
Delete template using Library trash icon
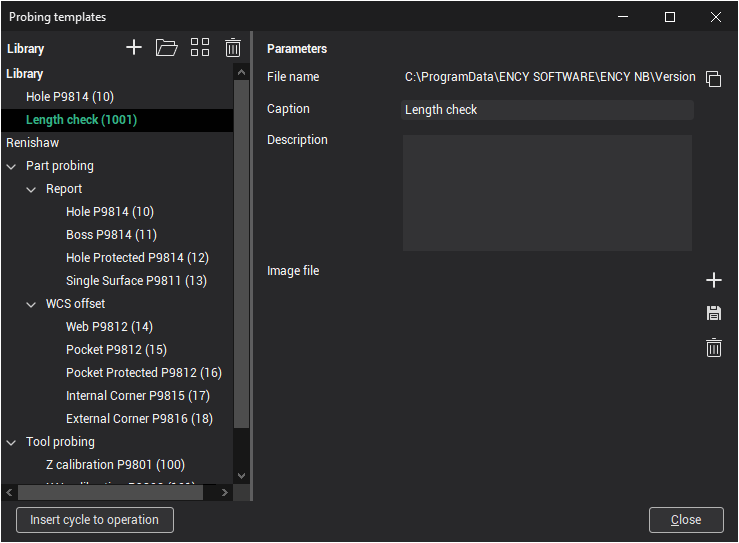click(233, 48)
